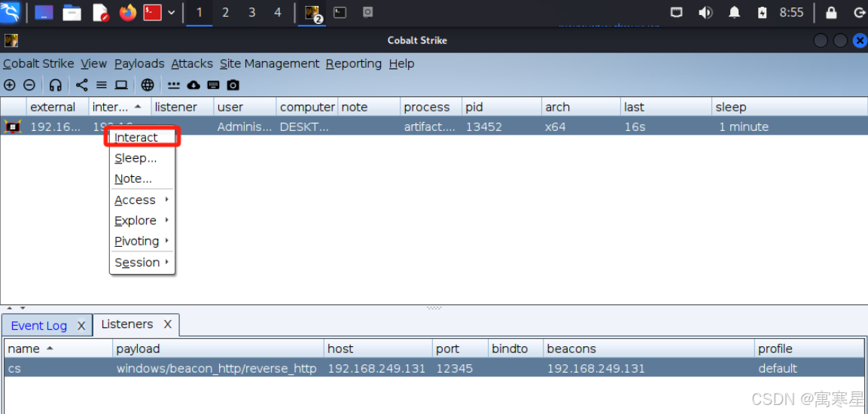Sort sessions by the last column

[666, 107]
